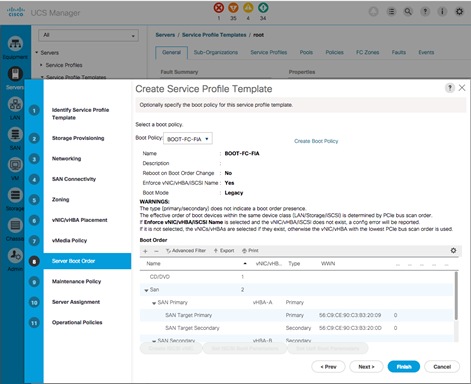Click the major faults orange icon
This screenshot has width=471, height=384.
pos(233,8)
